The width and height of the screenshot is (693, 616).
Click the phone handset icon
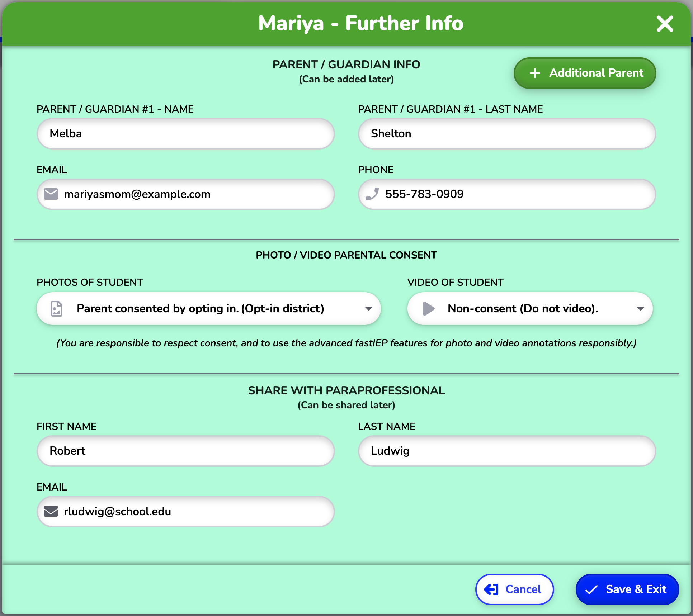(372, 194)
